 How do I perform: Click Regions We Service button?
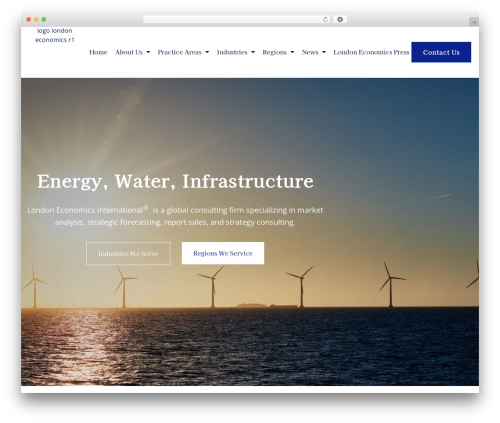[223, 253]
